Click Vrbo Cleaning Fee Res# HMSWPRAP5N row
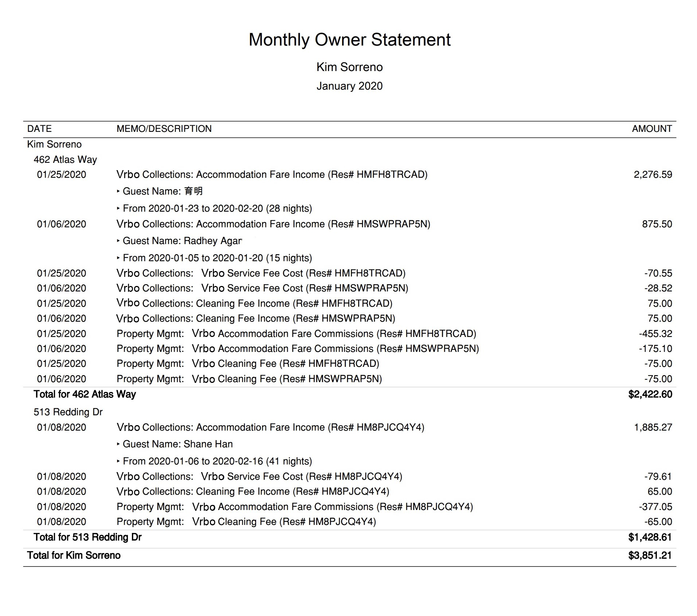Image resolution: width=697 pixels, height=616 pixels. click(349, 379)
